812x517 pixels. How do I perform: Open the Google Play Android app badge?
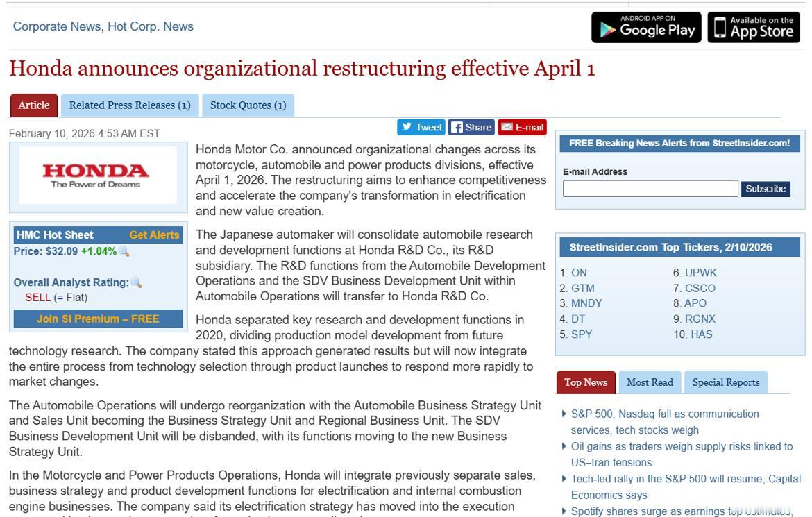point(646,27)
